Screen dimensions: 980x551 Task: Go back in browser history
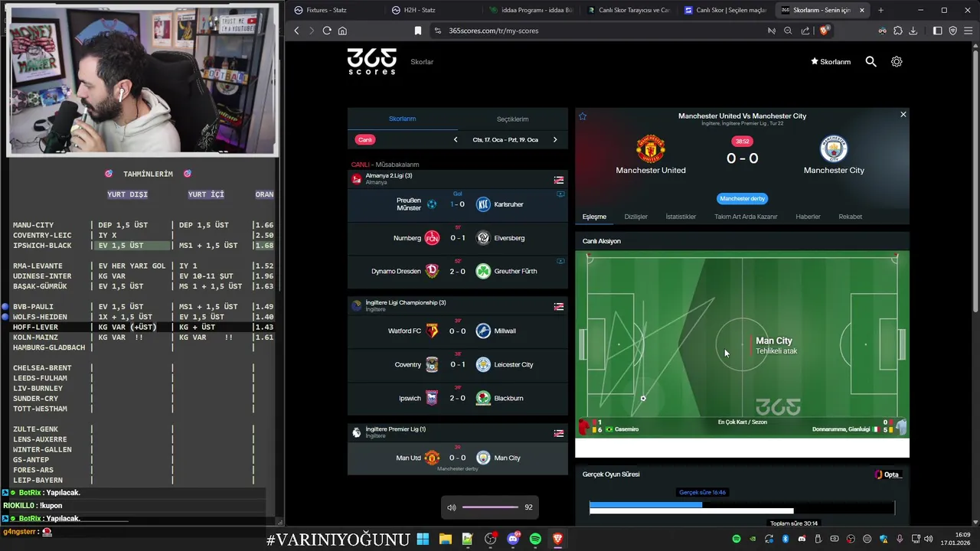(x=297, y=31)
